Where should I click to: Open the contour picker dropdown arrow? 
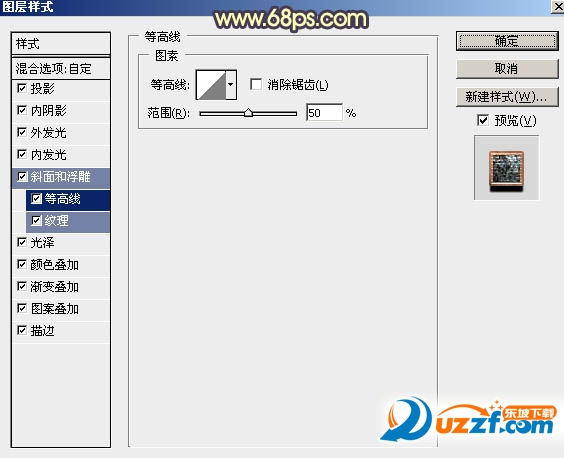click(x=231, y=85)
